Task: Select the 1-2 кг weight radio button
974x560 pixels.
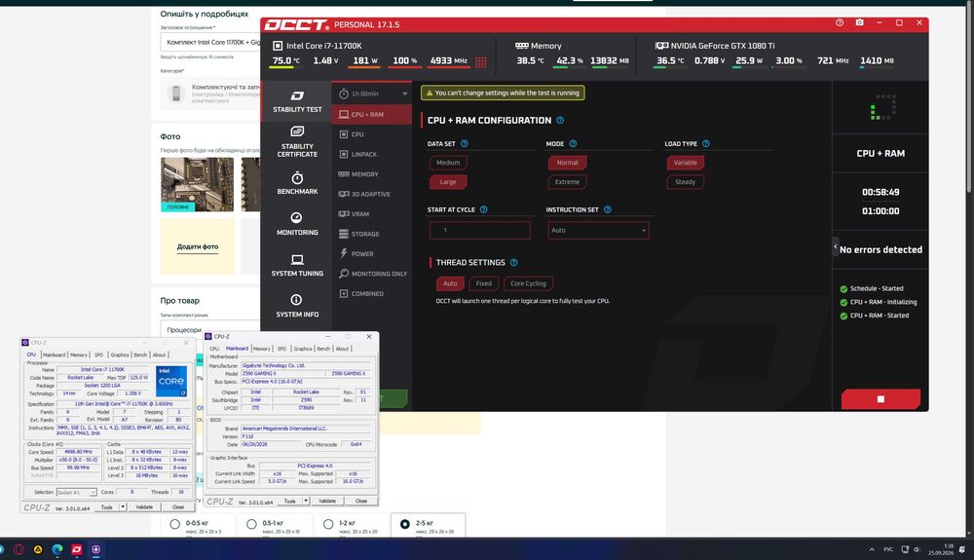Action: click(328, 524)
